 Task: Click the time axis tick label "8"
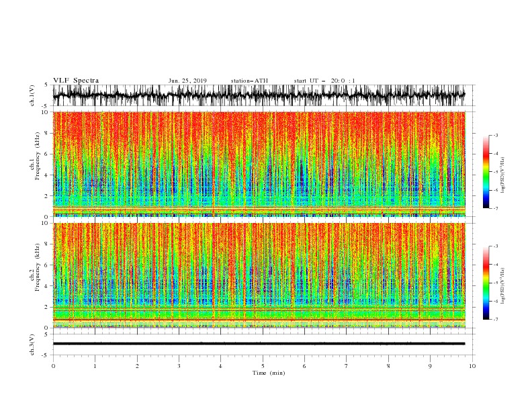tap(388, 366)
